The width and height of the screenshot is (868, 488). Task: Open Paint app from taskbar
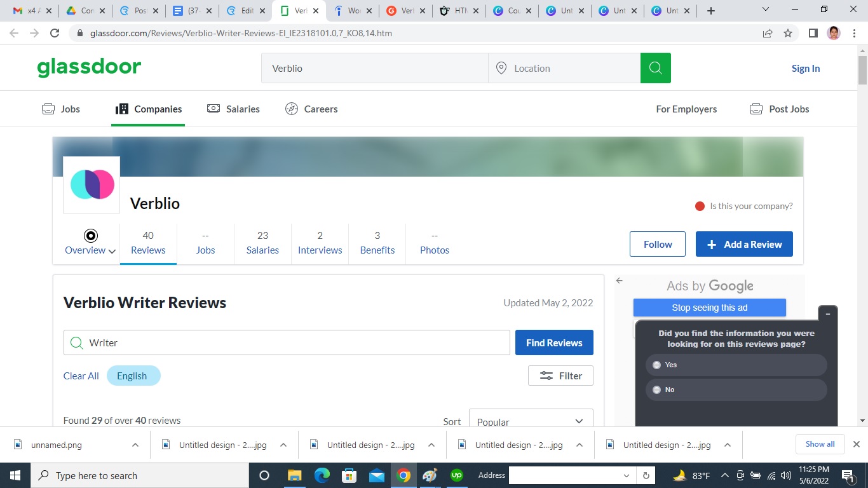430,475
